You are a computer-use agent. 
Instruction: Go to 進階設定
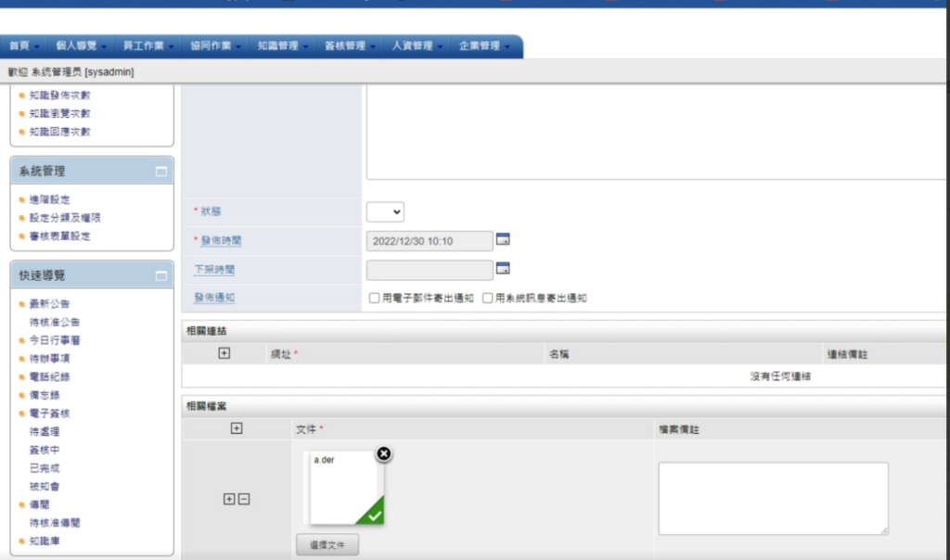click(50, 199)
